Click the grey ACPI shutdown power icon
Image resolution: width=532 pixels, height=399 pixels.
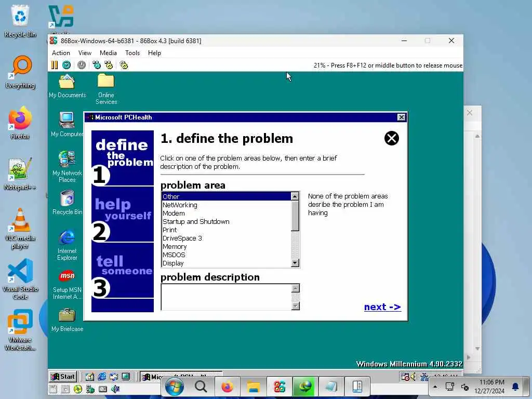82,65
